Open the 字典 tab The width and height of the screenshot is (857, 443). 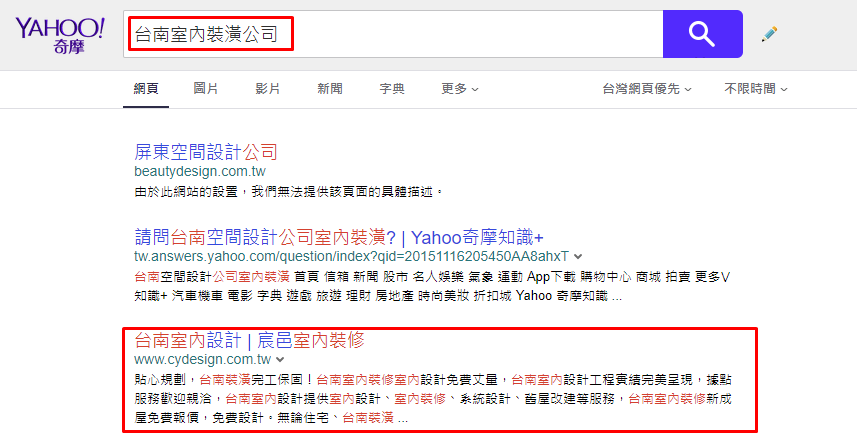(x=392, y=88)
